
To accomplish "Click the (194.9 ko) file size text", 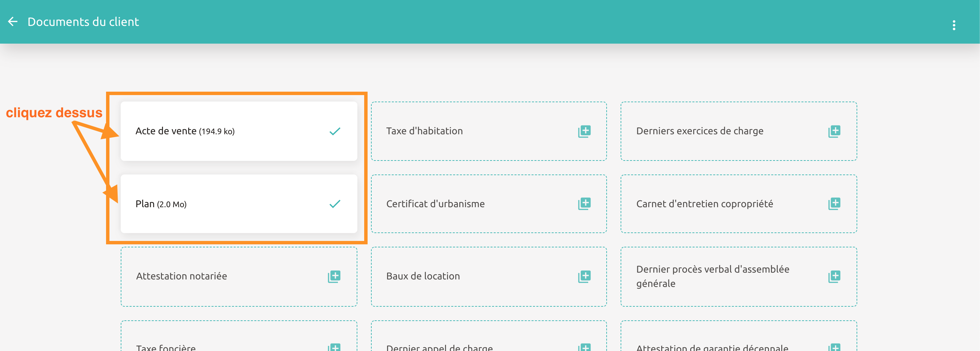I will pos(217,132).
